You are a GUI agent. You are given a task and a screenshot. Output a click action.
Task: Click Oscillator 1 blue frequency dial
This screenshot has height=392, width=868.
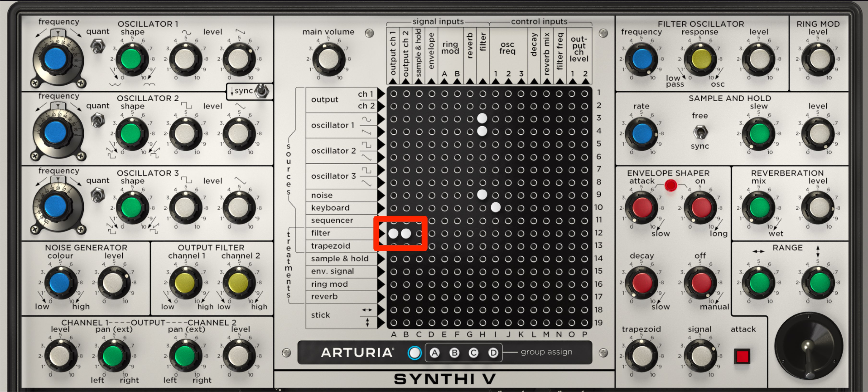point(55,59)
